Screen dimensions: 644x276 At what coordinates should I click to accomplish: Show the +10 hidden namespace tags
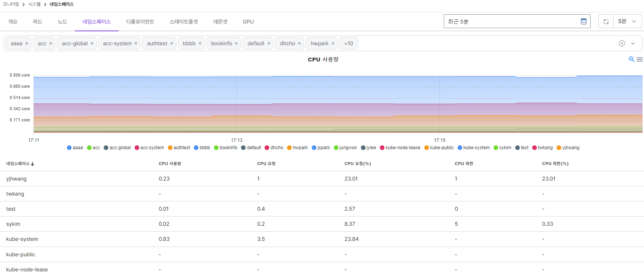tap(348, 43)
